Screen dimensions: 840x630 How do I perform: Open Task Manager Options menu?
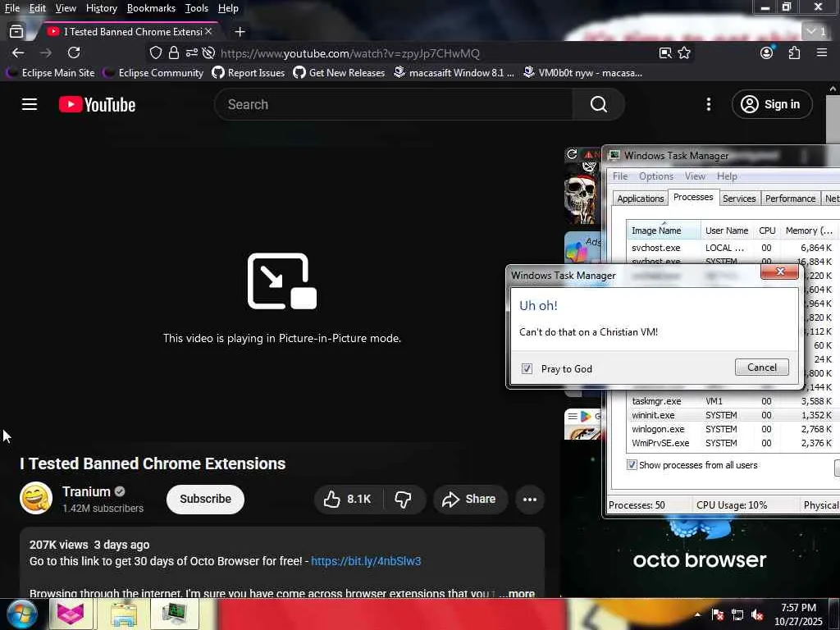(x=655, y=176)
